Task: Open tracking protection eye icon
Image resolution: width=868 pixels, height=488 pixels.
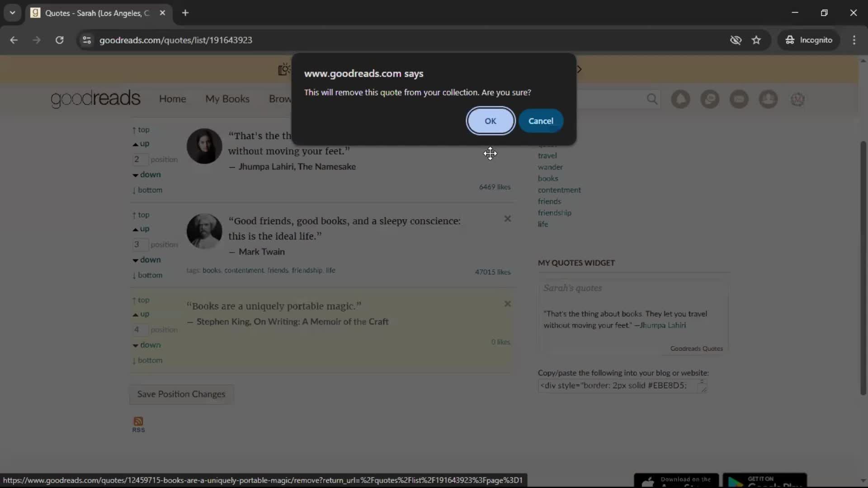Action: pos(736,40)
